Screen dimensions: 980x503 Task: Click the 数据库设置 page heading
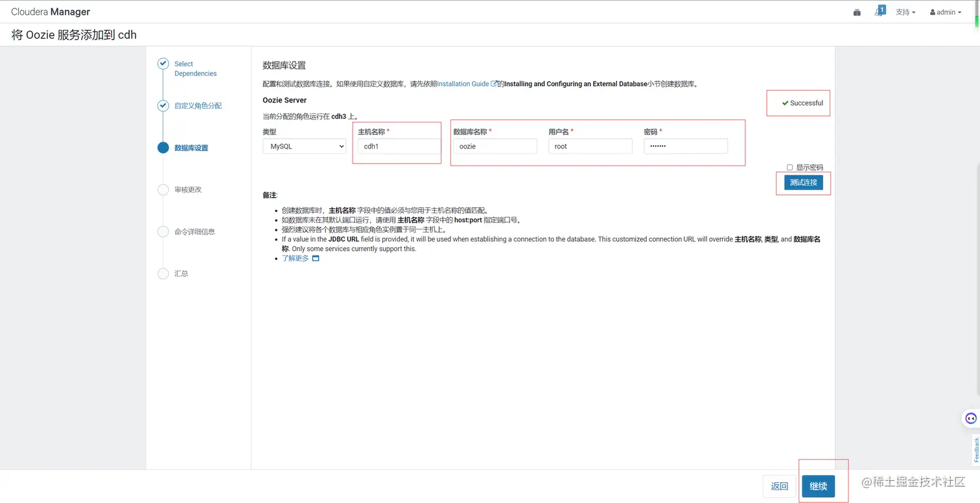tap(284, 65)
